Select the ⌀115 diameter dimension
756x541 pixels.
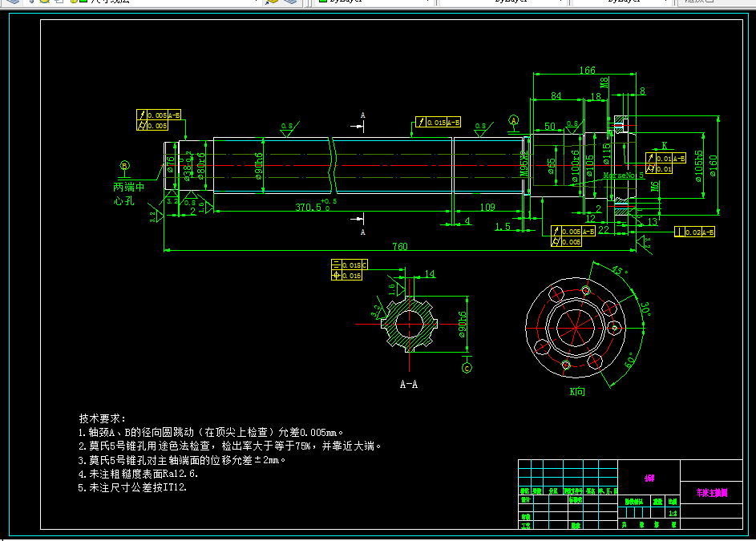pos(607,154)
